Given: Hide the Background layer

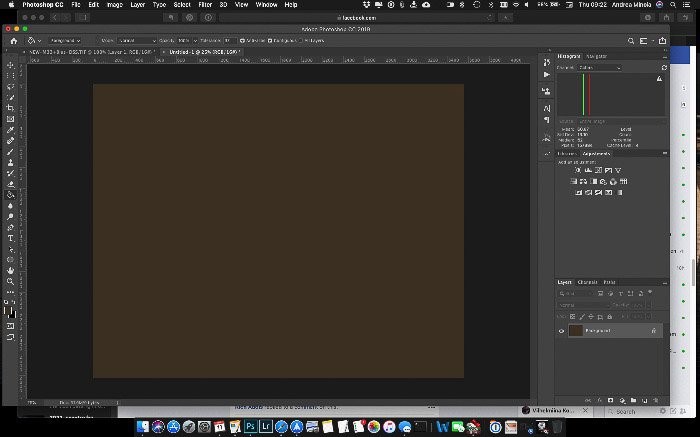Looking at the screenshot, I should (x=561, y=331).
